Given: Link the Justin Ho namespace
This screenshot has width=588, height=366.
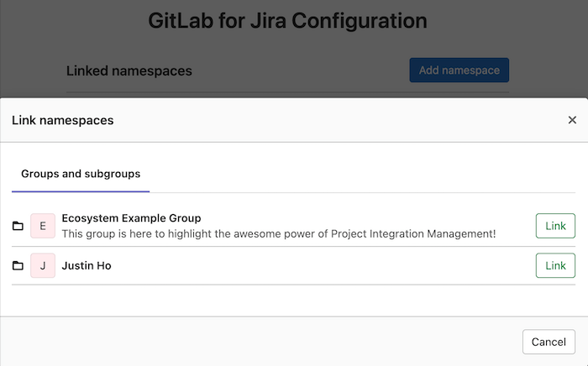Looking at the screenshot, I should 555,265.
